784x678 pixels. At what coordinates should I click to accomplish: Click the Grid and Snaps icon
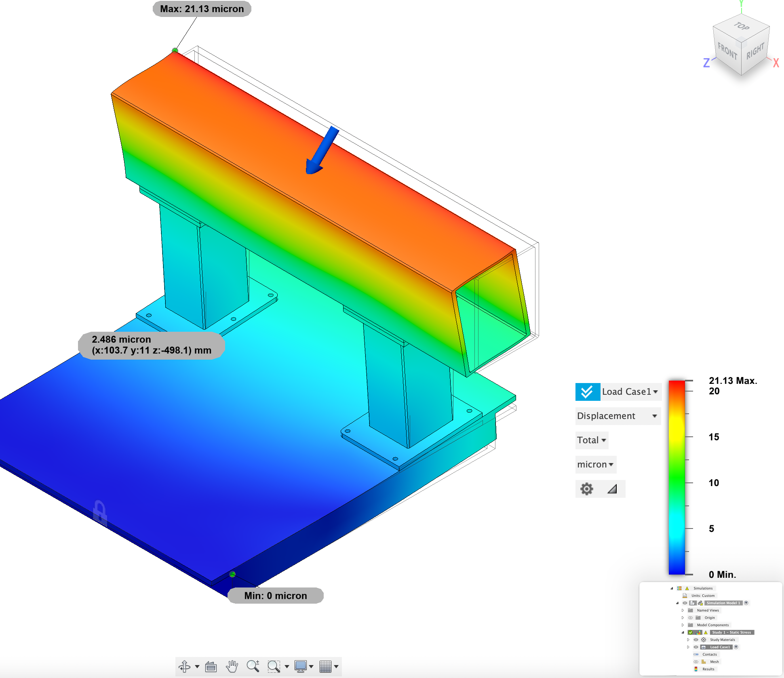pos(325,666)
